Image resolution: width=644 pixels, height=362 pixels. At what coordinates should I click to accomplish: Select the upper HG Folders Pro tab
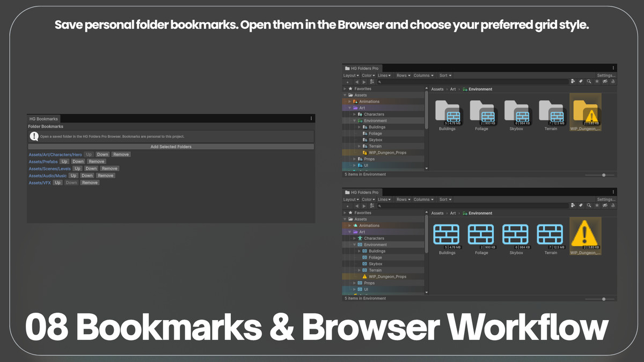[362, 68]
